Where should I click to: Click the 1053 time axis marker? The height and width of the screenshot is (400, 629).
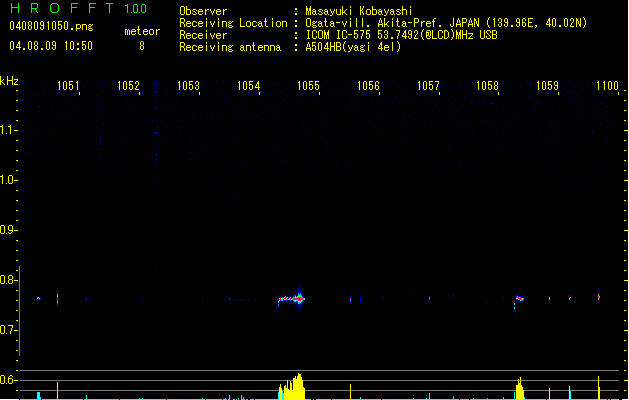[x=188, y=86]
